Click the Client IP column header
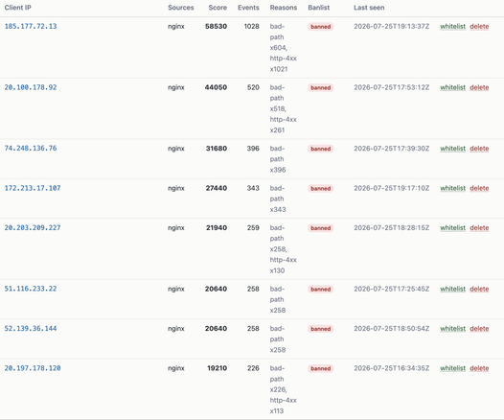This screenshot has width=504, height=420. click(x=18, y=8)
